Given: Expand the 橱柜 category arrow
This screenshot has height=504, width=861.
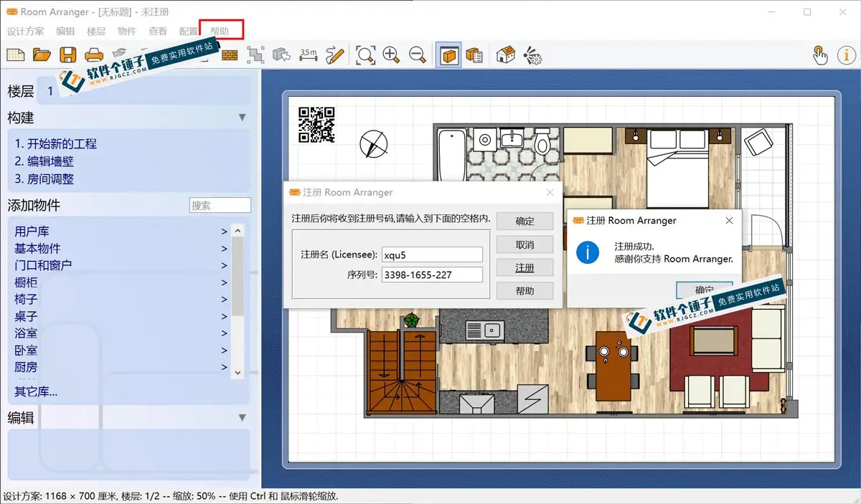Looking at the screenshot, I should coord(225,282).
